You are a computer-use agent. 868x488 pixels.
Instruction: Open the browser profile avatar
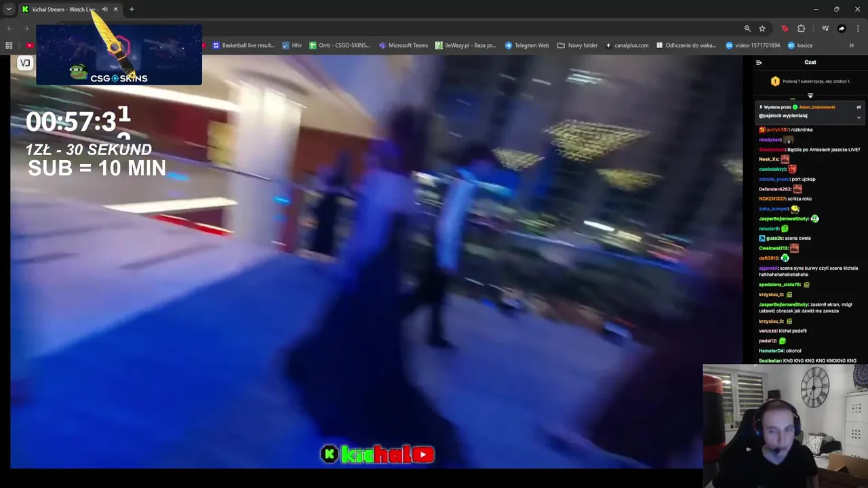pyautogui.click(x=842, y=28)
